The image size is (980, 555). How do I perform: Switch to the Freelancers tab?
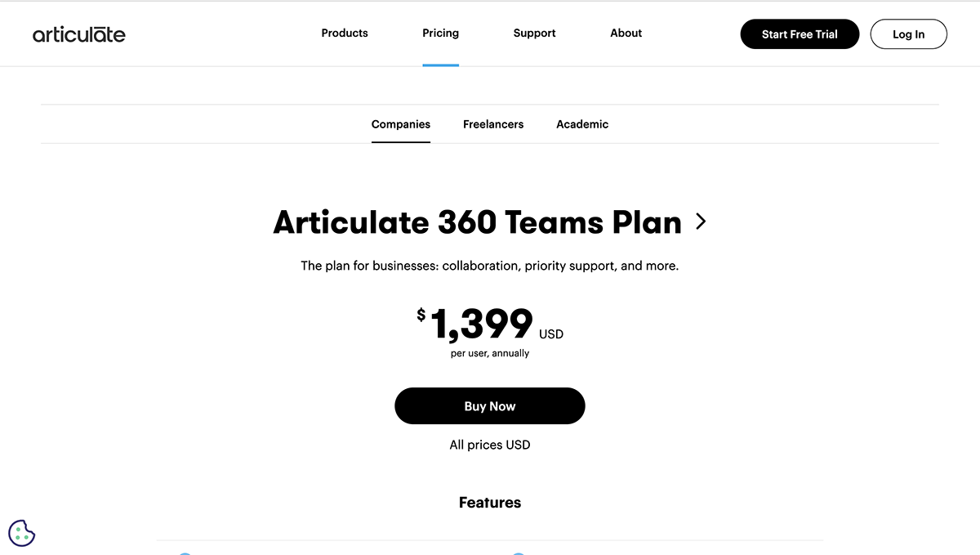click(x=493, y=124)
